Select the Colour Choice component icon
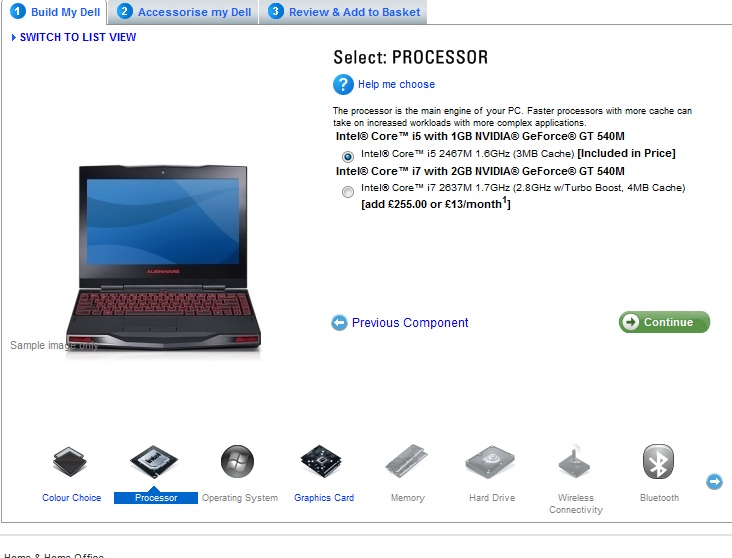 pos(70,461)
